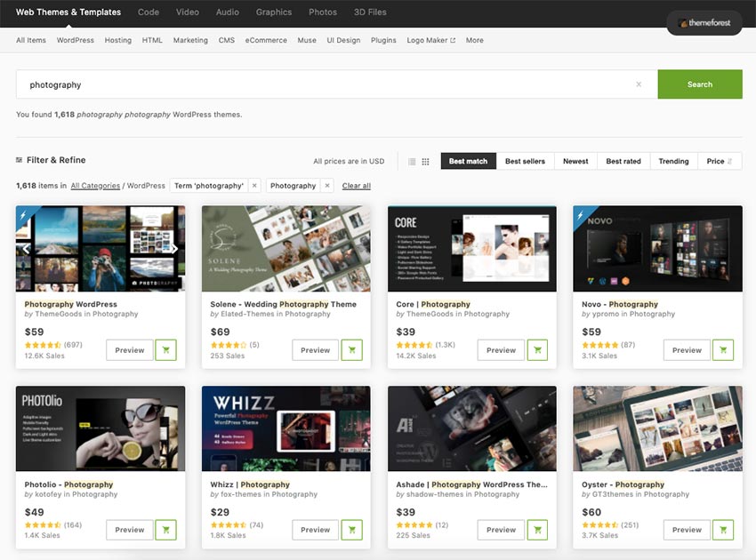Go to the Code marketplace
The image size is (756, 560).
tap(149, 12)
